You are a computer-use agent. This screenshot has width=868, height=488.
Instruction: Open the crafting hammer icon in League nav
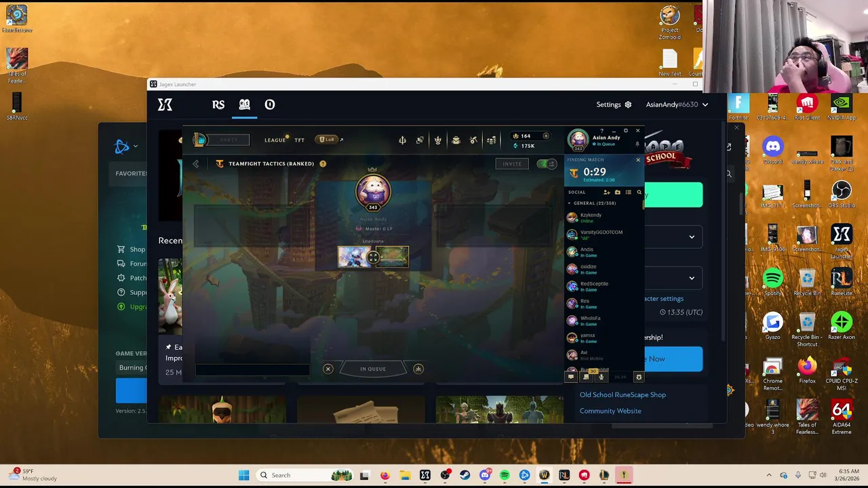(x=473, y=140)
